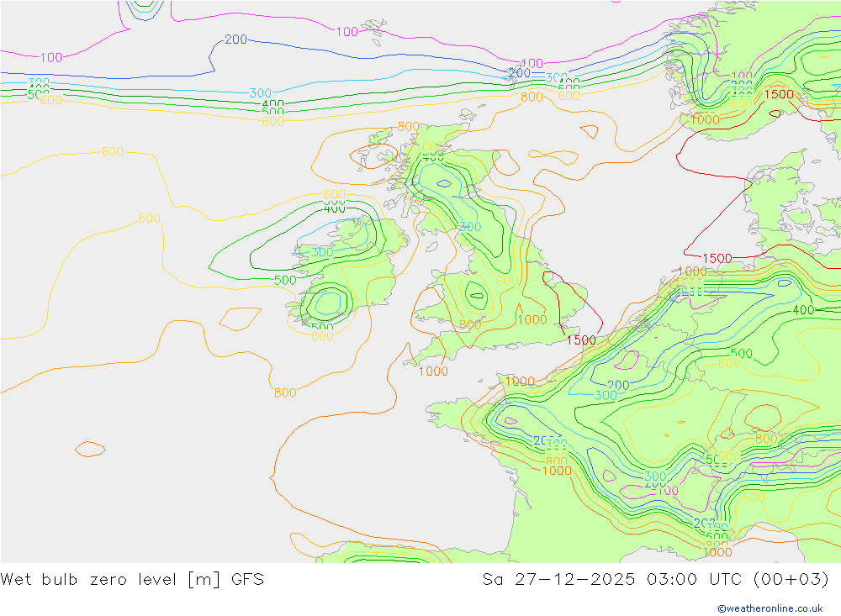Click the 300 label over western Ireland
Screen dimensions: 841x616
(322, 252)
